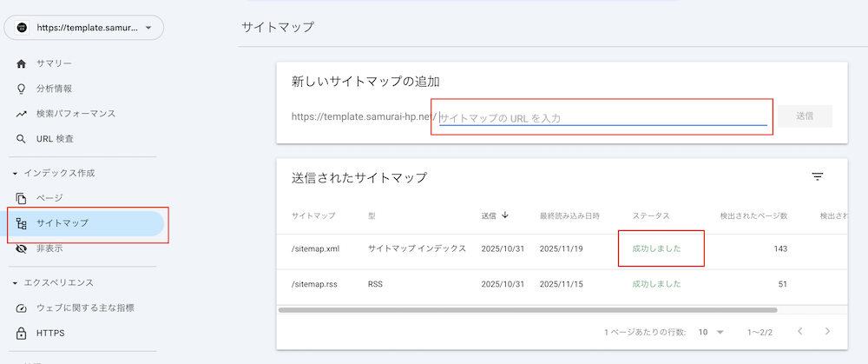The image size is (868, 364).
Task: Click the magnifier icon for URL 検査
Action: [22, 138]
